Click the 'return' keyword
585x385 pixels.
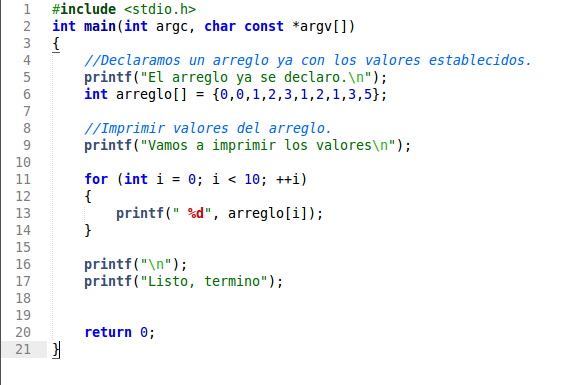click(108, 332)
